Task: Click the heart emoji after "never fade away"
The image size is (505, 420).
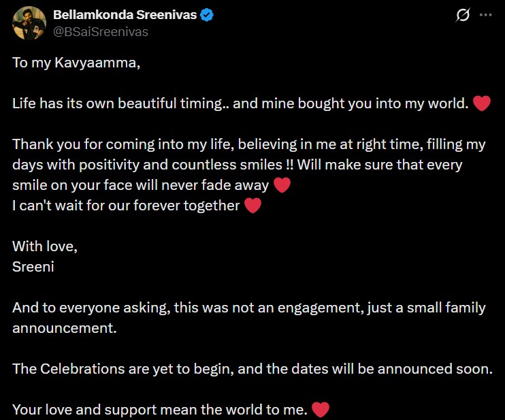Action: pyautogui.click(x=282, y=185)
